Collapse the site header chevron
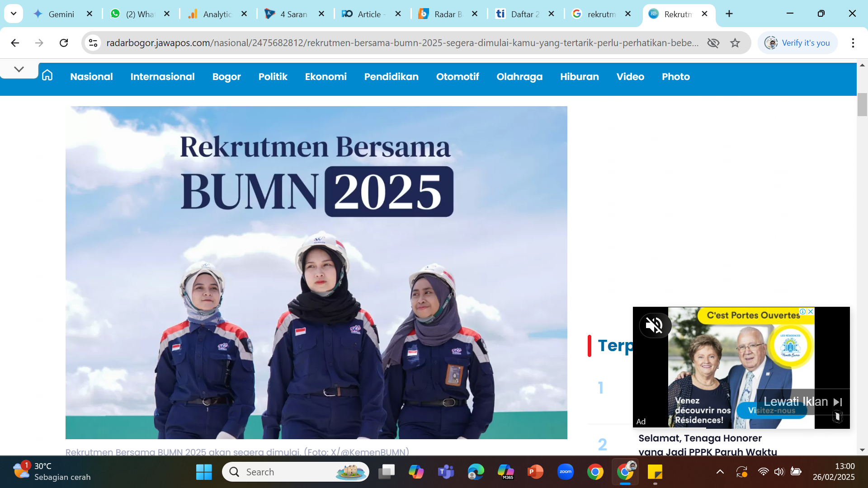This screenshot has width=868, height=488. pyautogui.click(x=19, y=69)
